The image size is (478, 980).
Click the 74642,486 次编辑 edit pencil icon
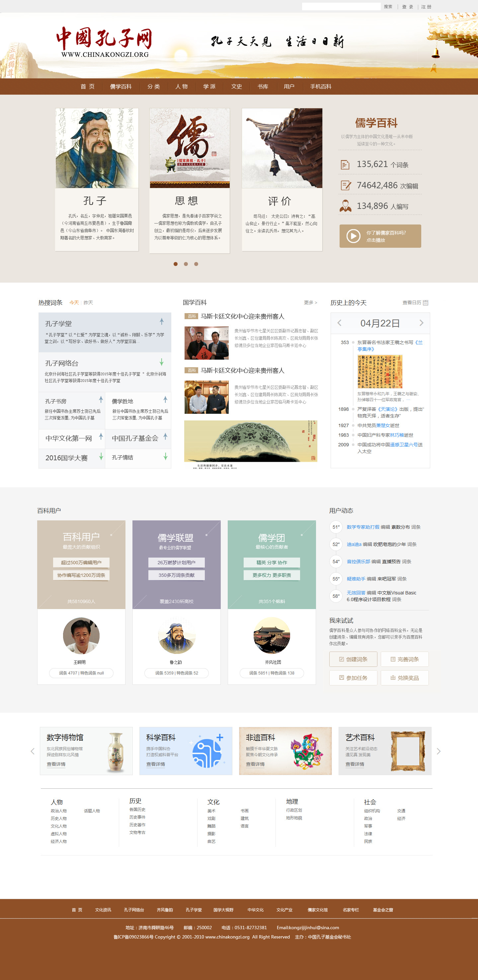[346, 186]
